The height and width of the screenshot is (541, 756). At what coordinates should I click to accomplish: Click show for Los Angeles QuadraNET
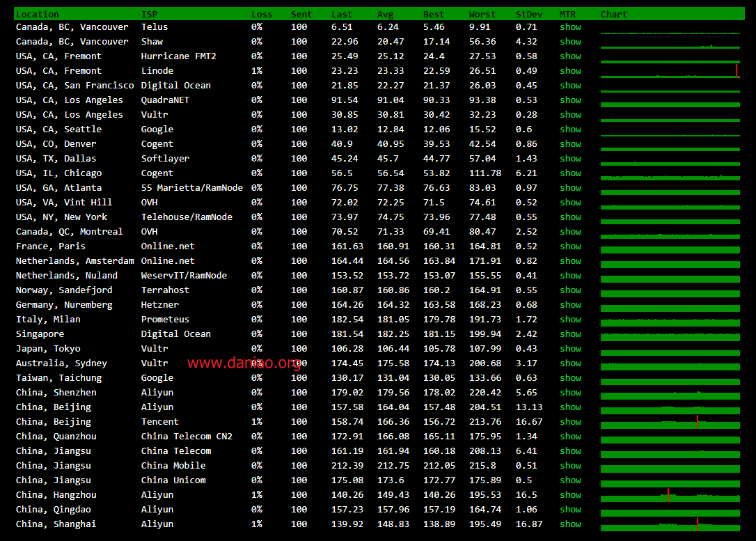point(570,100)
